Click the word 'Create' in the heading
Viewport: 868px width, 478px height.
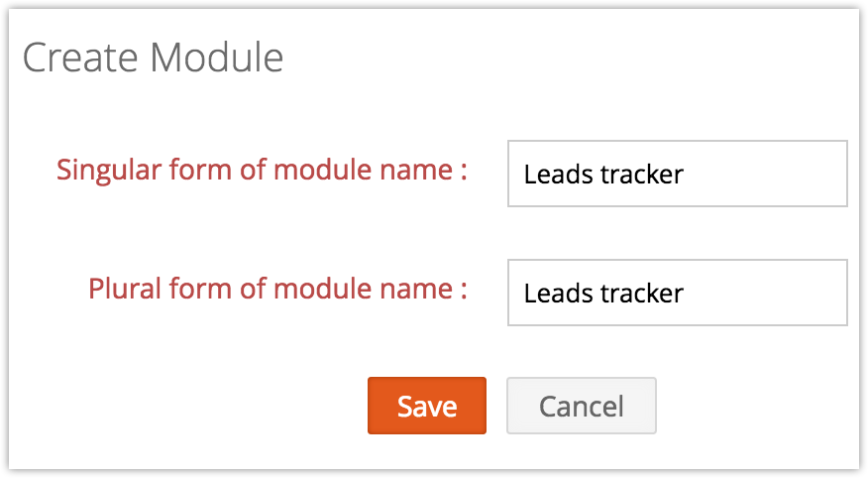click(x=81, y=59)
